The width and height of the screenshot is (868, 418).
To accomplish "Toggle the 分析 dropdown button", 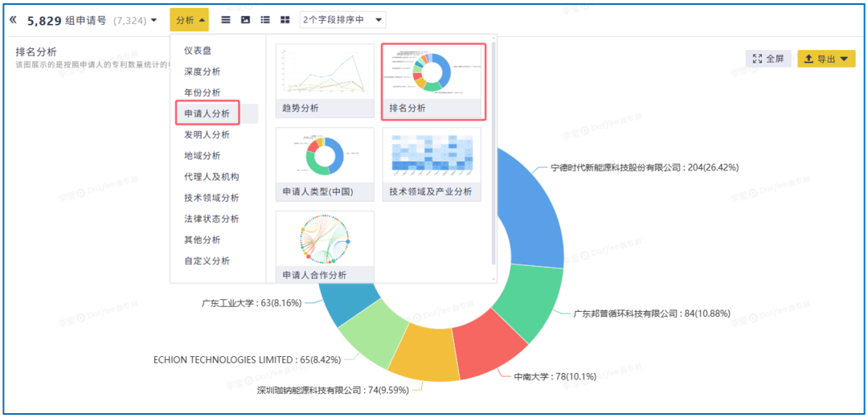I will [x=190, y=20].
